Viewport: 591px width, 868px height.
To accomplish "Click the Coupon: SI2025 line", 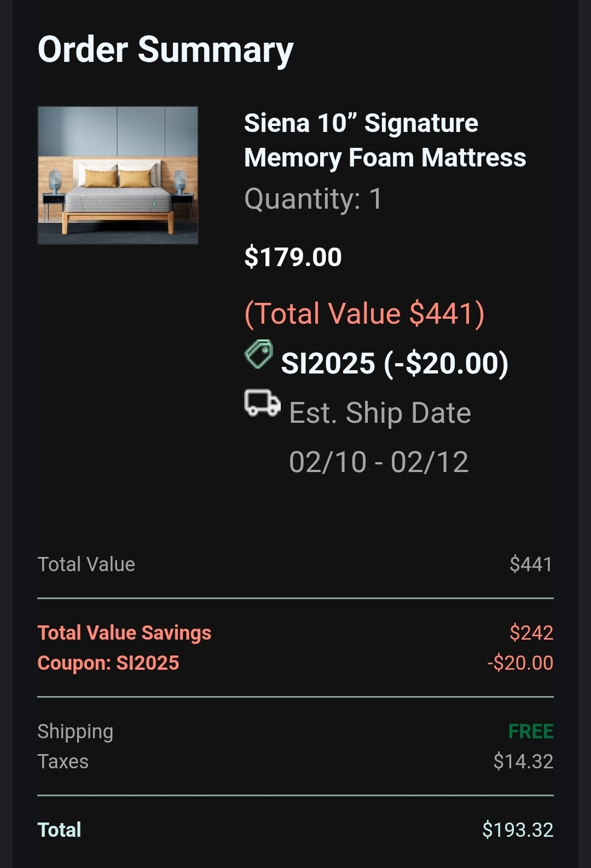I will 108,663.
